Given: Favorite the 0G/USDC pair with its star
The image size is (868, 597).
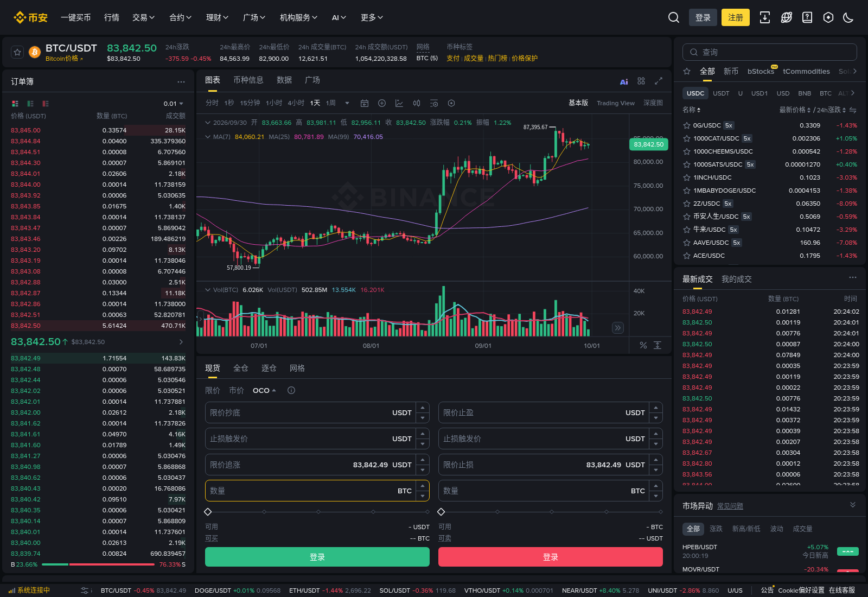Looking at the screenshot, I should click(687, 125).
